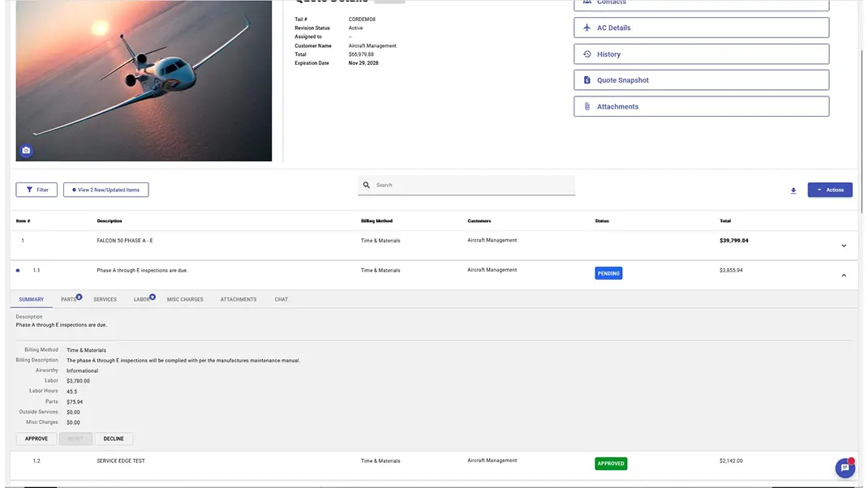This screenshot has width=868, height=488.
Task: Click the notification badge on the Labor tab
Action: click(153, 298)
